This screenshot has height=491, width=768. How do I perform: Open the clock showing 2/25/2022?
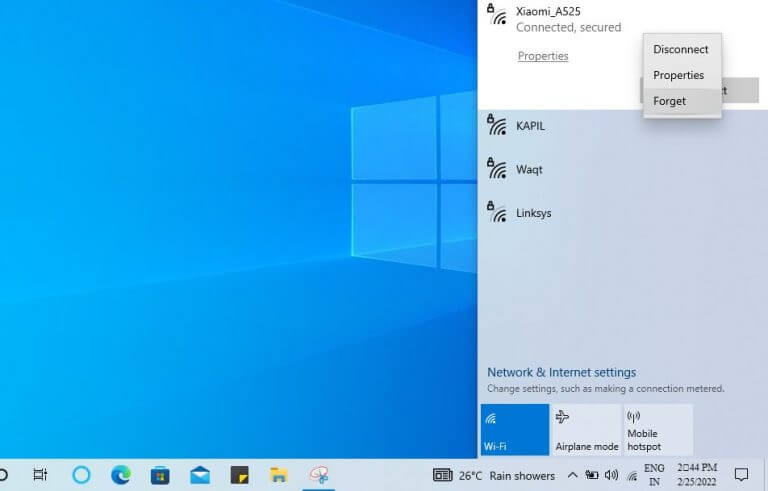pos(697,475)
